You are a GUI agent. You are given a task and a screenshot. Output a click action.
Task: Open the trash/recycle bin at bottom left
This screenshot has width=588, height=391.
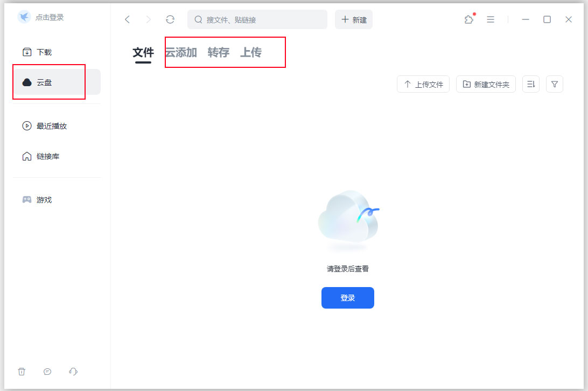pyautogui.click(x=22, y=372)
